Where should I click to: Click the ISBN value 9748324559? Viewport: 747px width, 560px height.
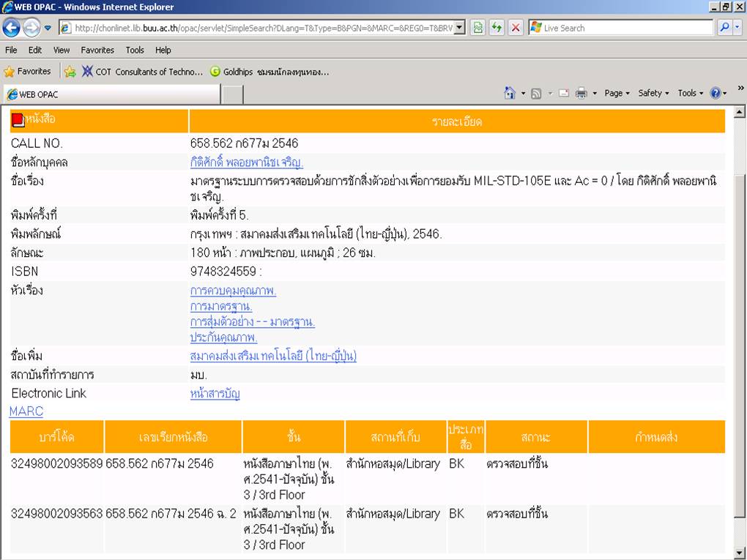(223, 272)
